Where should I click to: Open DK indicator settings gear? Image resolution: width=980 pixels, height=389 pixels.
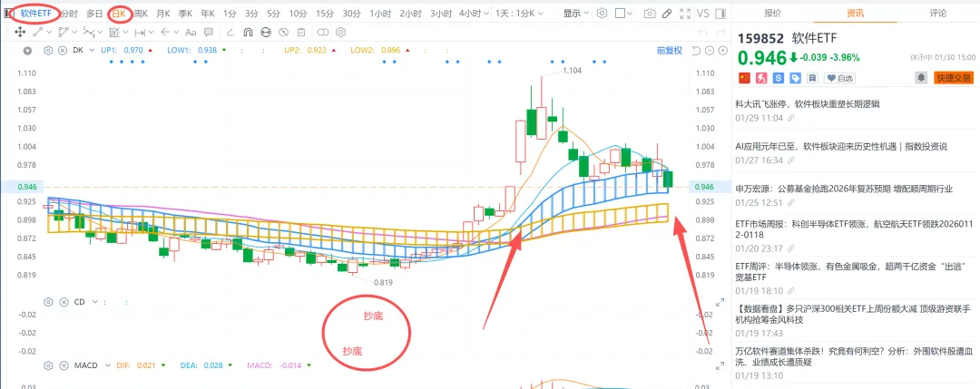(48, 50)
